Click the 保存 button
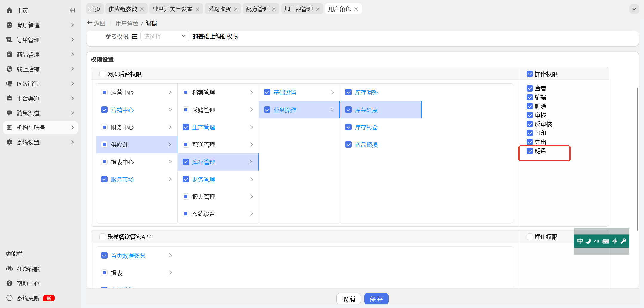The width and height of the screenshot is (644, 308). click(x=376, y=299)
